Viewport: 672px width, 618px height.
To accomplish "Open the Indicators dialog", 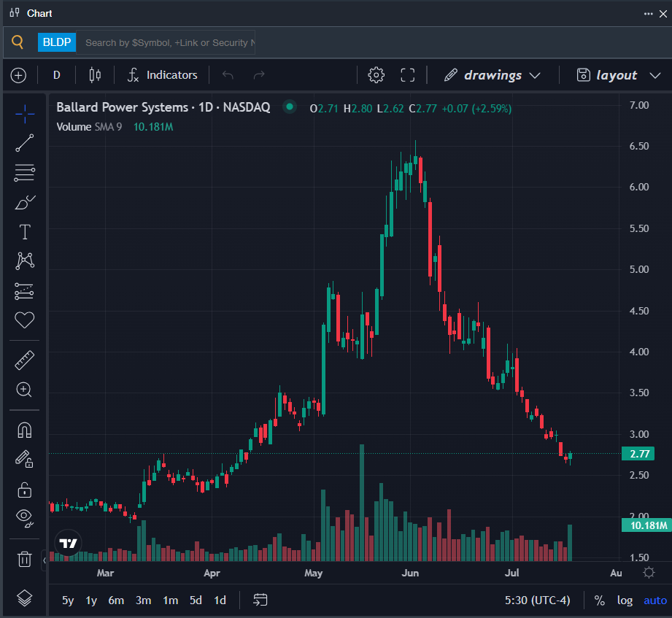I will coord(163,75).
